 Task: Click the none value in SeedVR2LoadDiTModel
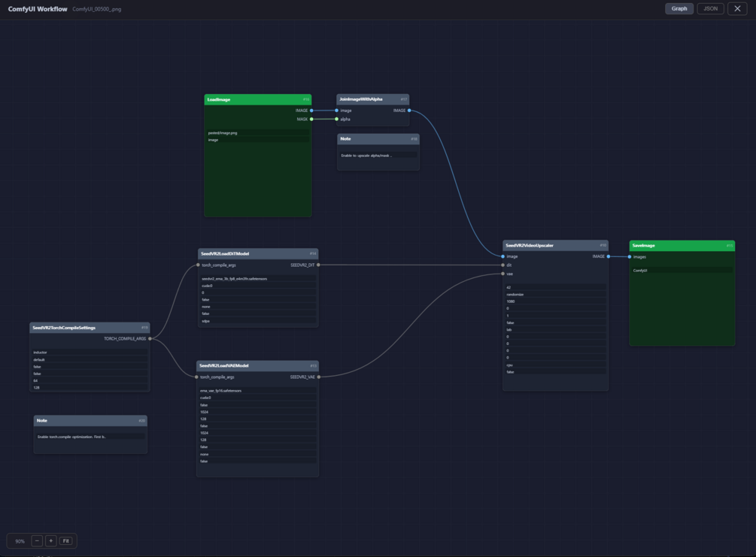coord(258,307)
